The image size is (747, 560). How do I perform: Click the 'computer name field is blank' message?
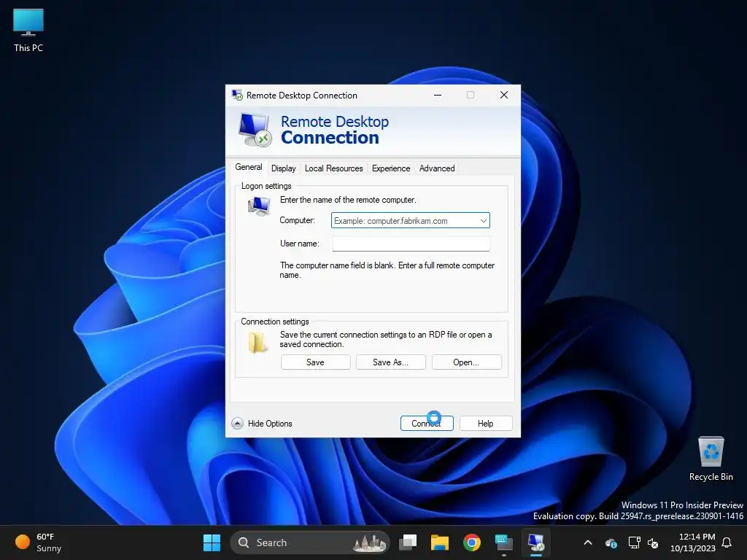387,270
